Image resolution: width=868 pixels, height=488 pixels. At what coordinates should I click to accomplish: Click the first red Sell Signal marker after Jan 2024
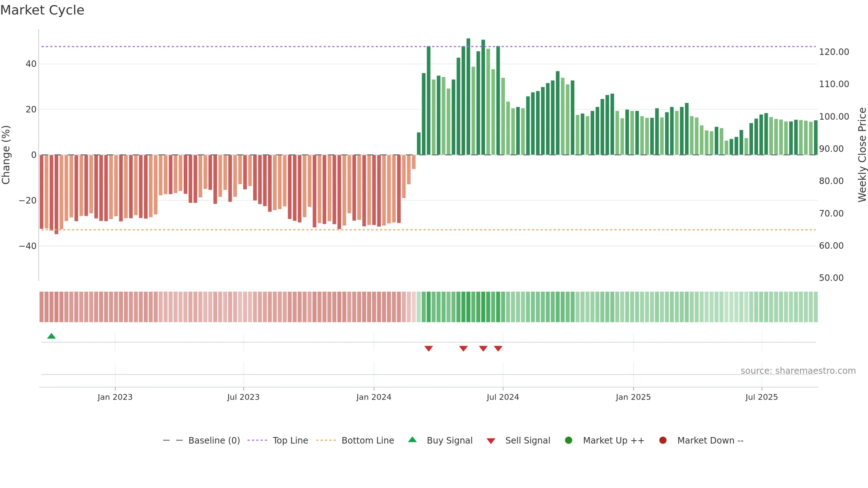pos(429,348)
